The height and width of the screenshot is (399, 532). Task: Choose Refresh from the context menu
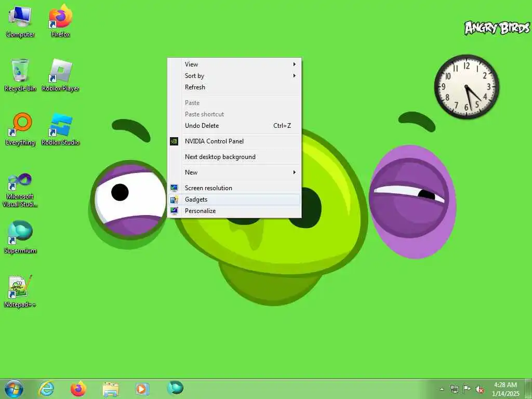234,87
